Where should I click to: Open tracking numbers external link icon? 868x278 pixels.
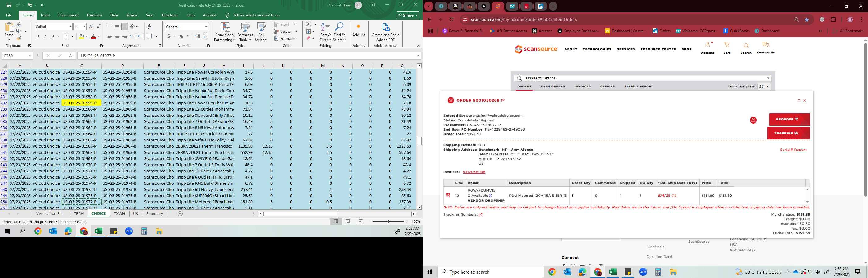[480, 215]
